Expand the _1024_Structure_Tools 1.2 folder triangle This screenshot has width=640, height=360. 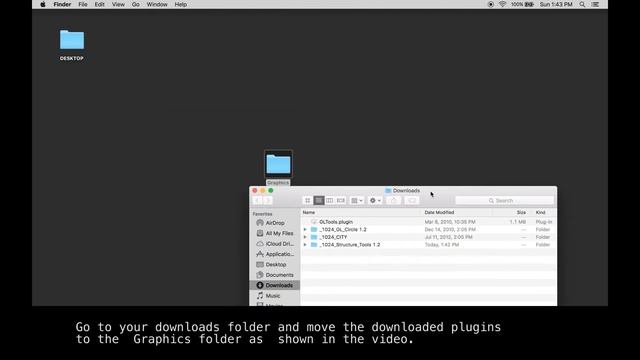pyautogui.click(x=305, y=244)
